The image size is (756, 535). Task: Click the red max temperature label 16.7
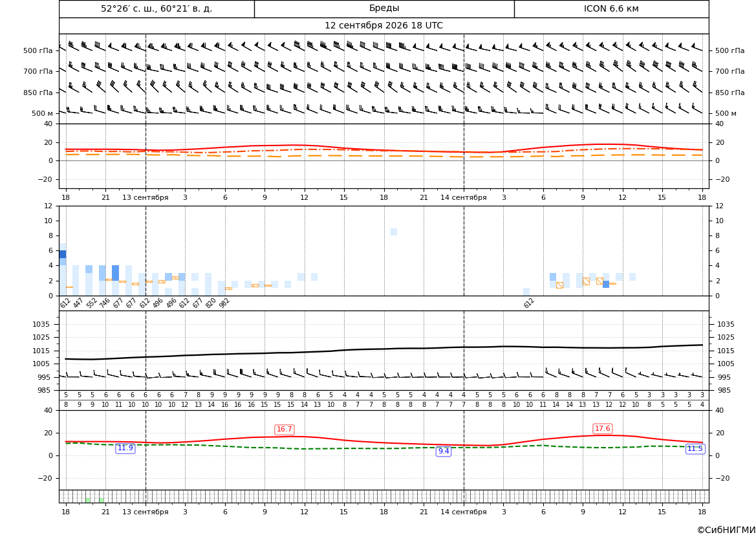click(x=284, y=430)
